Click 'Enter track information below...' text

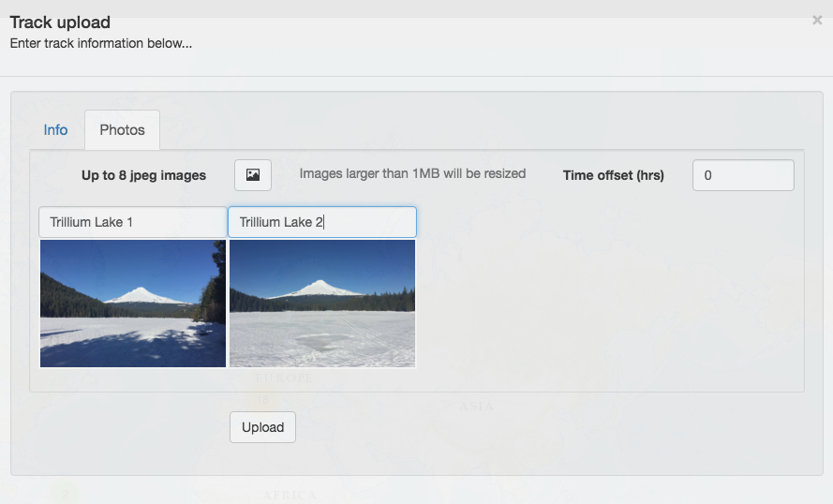tap(101, 43)
